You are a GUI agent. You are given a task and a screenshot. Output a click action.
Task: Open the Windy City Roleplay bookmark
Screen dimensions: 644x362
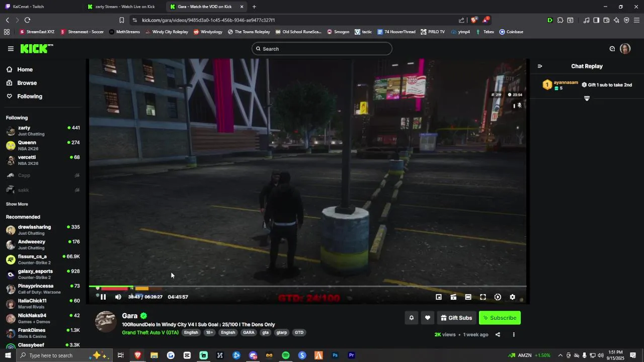click(x=167, y=32)
